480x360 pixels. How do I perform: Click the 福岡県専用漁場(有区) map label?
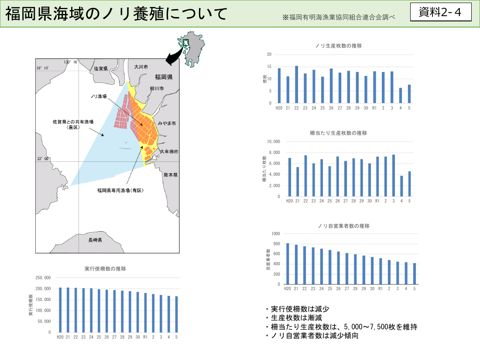tap(121, 190)
